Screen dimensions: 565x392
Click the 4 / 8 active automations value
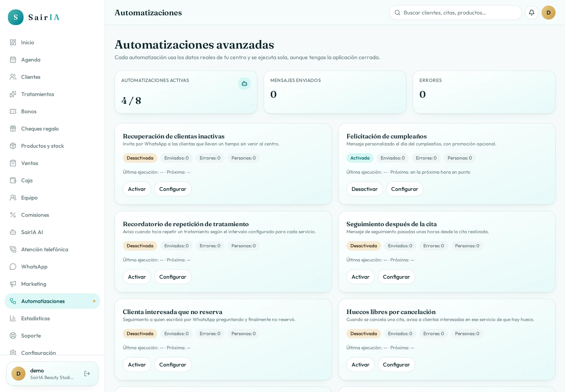(131, 101)
